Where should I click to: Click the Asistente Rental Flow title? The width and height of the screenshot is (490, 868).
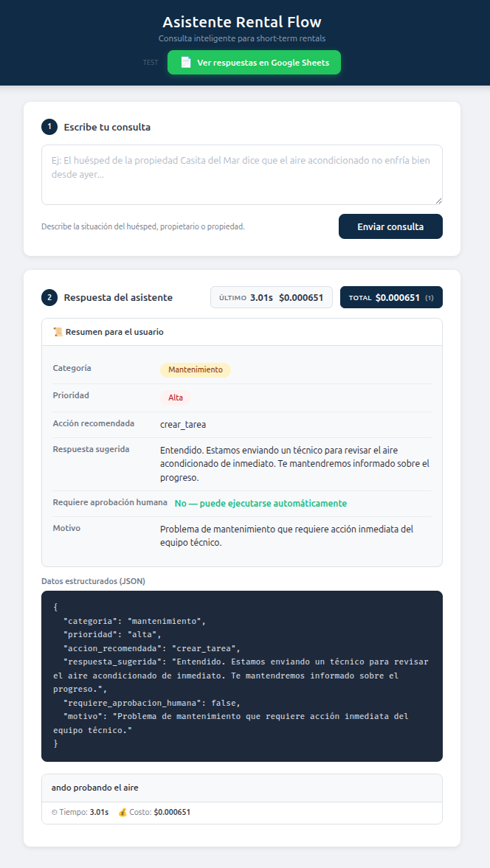(x=242, y=22)
